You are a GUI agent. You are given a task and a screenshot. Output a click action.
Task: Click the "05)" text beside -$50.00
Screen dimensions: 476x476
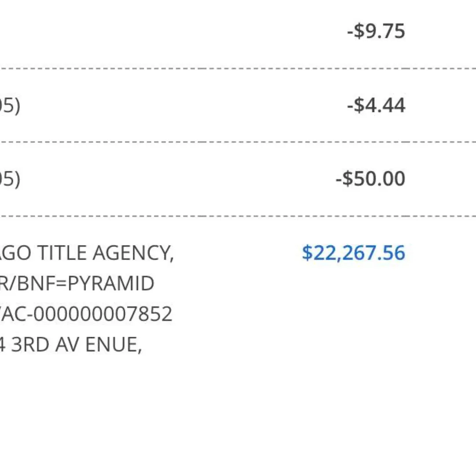[x=10, y=179]
